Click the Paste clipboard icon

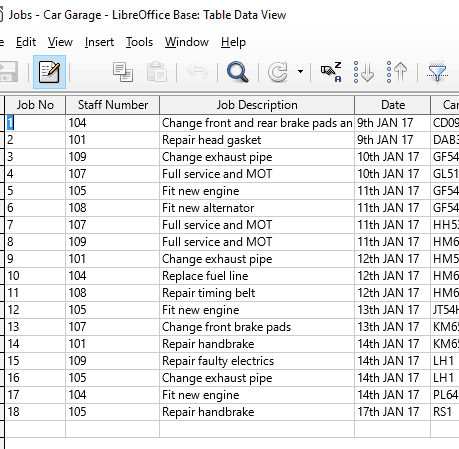point(157,72)
